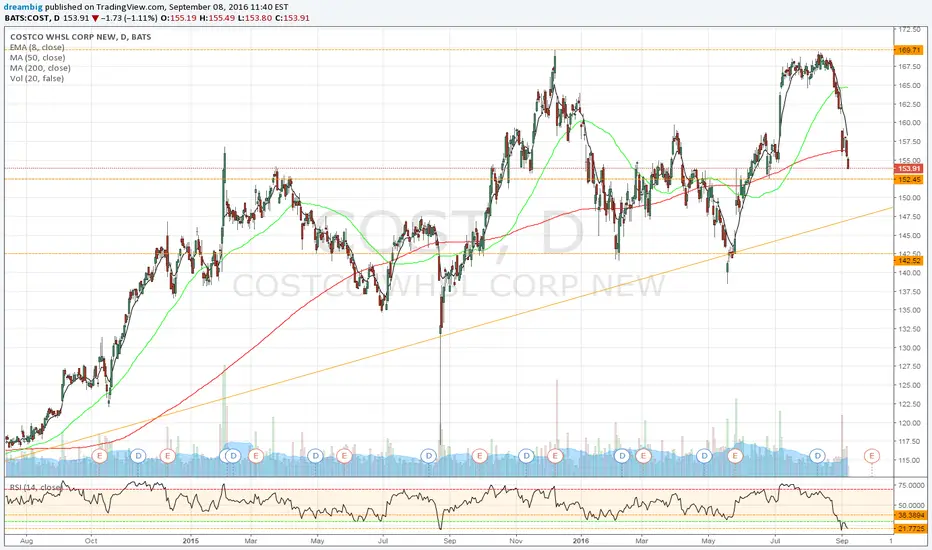Click the H:155.49 high value
Image resolution: width=932 pixels, height=550 pixels.
click(x=217, y=18)
